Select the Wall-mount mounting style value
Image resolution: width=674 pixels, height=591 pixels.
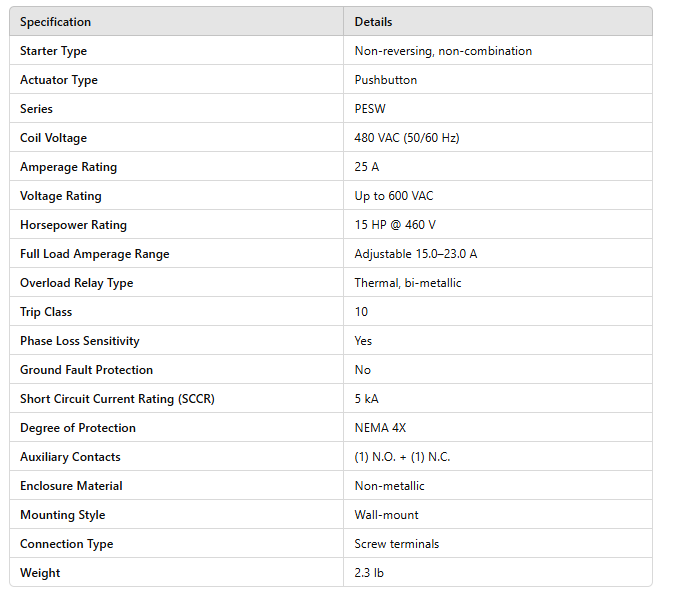(386, 515)
